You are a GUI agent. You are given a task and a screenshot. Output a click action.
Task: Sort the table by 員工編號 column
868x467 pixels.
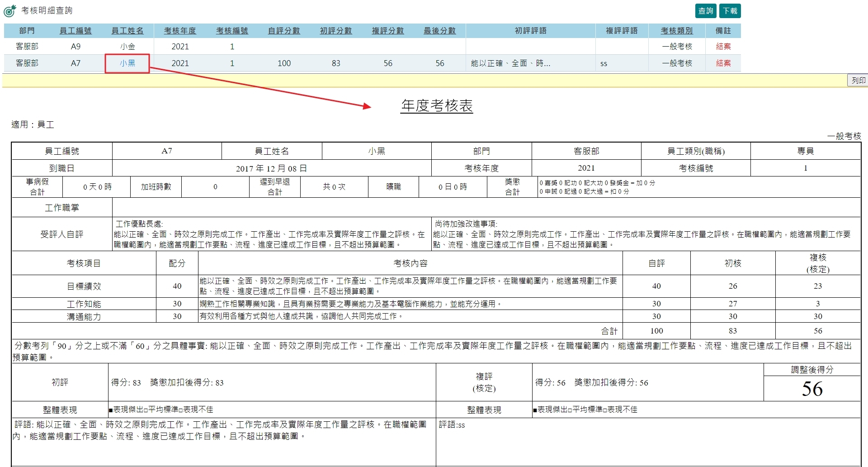coord(75,31)
